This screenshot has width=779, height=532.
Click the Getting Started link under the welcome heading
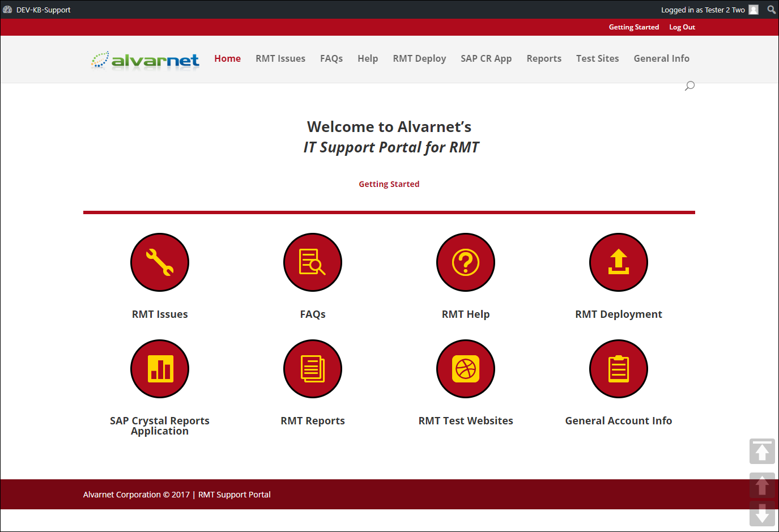click(x=389, y=184)
